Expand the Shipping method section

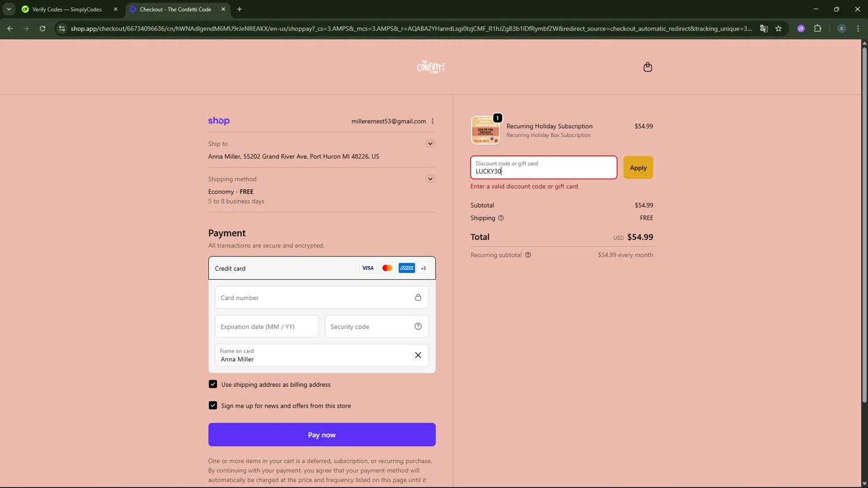[x=430, y=179]
